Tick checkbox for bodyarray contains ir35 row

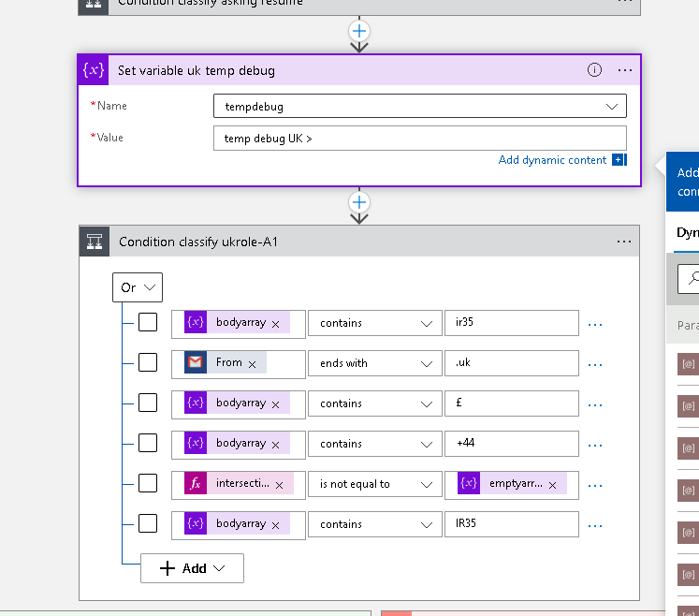click(x=148, y=322)
